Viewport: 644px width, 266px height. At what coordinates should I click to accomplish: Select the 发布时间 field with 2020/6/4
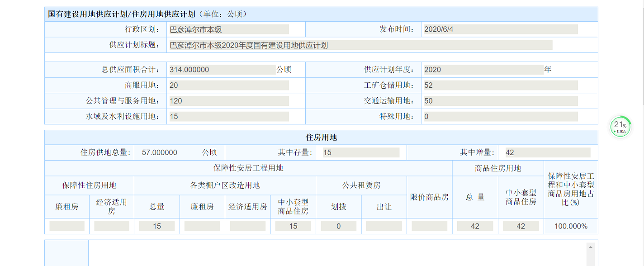pos(500,30)
